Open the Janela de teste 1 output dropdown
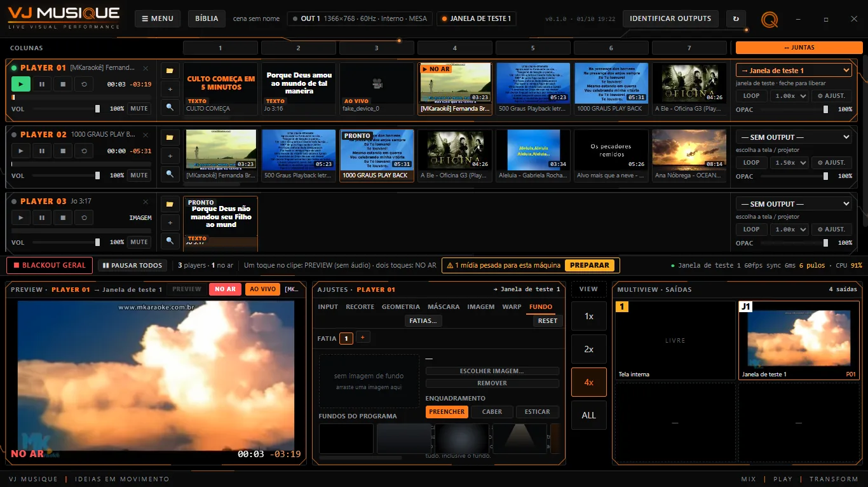The image size is (868, 487). tap(794, 71)
